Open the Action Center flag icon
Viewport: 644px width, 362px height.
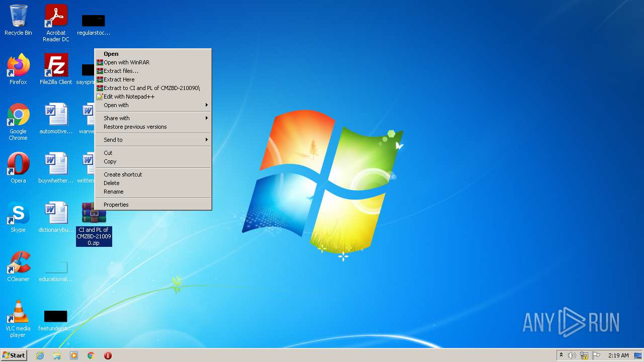[x=596, y=355]
